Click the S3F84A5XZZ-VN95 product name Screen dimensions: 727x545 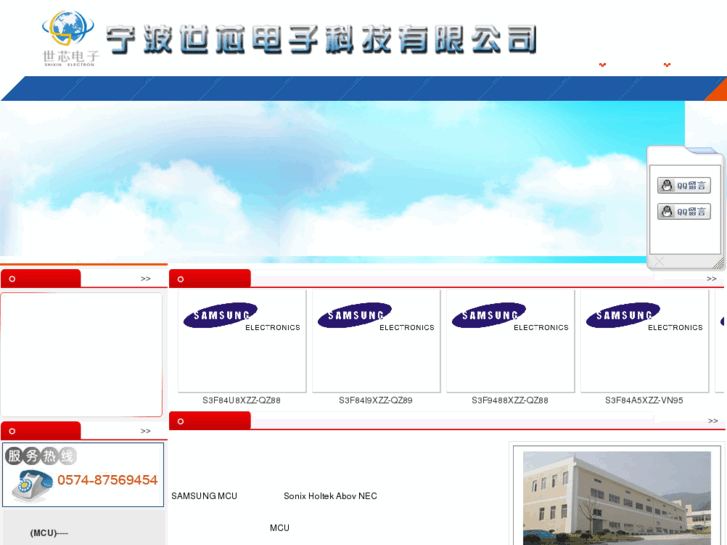click(644, 400)
